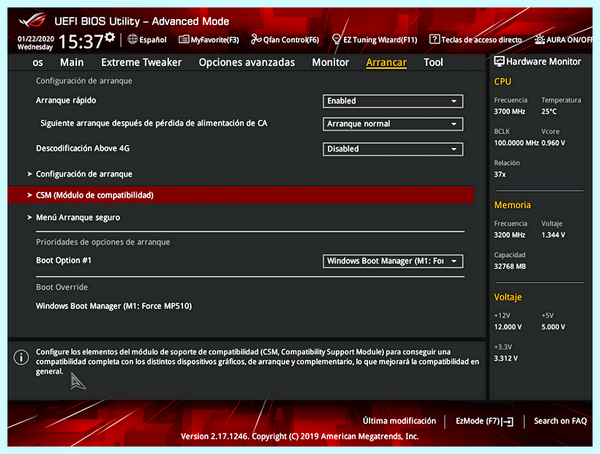Click the 5.000 V value
The height and width of the screenshot is (454, 600).
tap(553, 327)
